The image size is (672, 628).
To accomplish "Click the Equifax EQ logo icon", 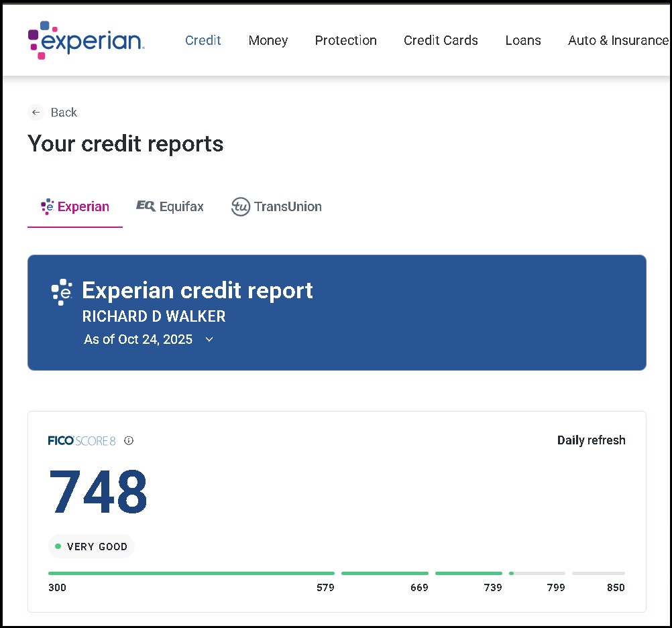I will [x=146, y=206].
